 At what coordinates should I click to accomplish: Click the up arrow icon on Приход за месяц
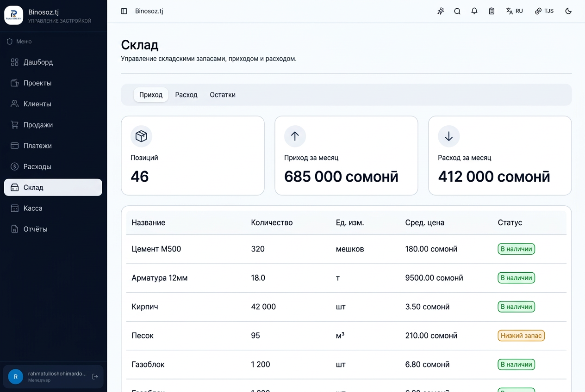coord(295,136)
